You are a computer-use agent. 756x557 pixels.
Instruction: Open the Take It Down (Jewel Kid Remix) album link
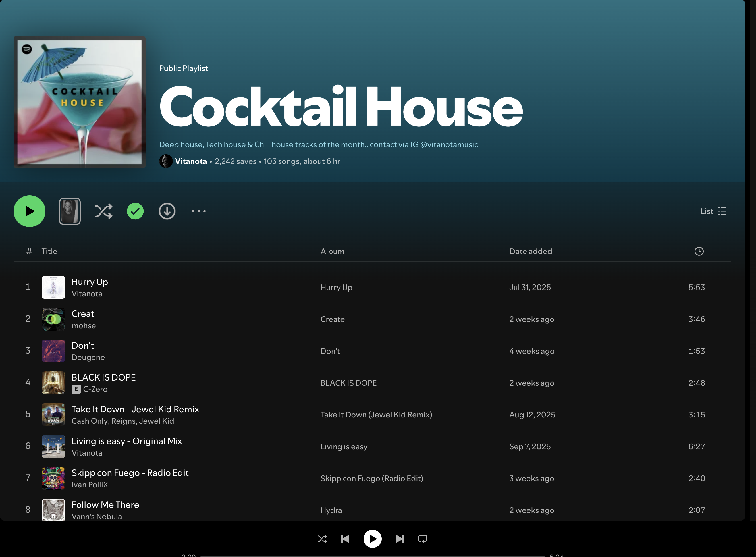[376, 415]
